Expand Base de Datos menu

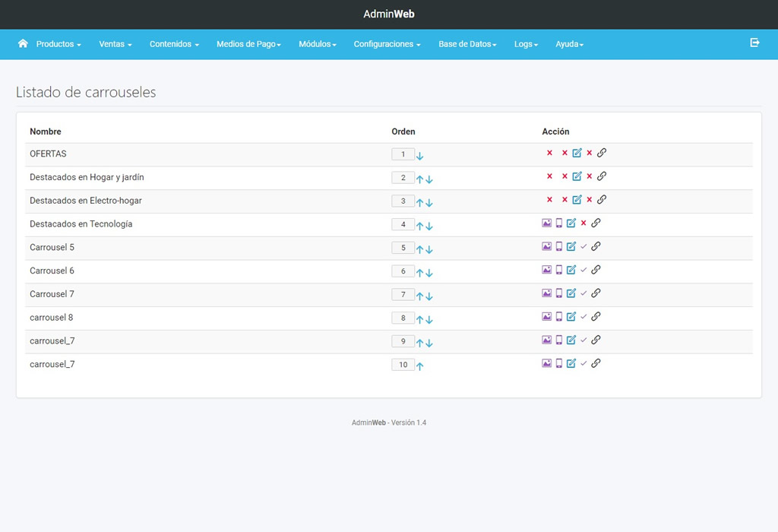tap(467, 45)
